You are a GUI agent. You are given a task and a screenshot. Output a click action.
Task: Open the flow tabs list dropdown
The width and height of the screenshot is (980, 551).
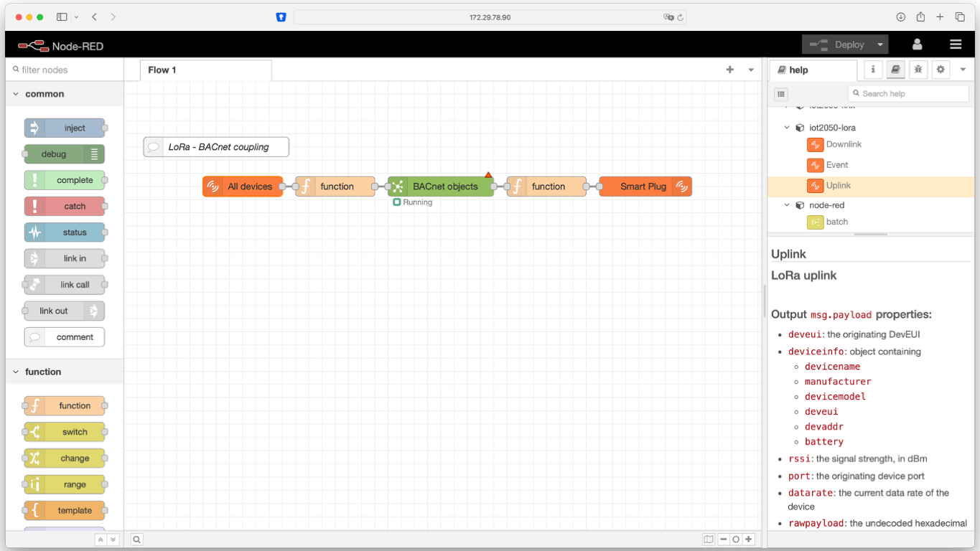(x=751, y=70)
